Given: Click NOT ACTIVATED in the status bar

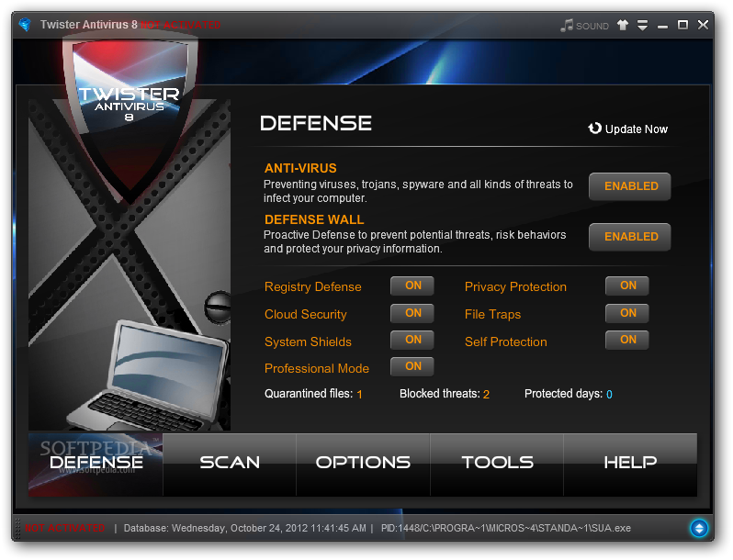Looking at the screenshot, I should [64, 528].
